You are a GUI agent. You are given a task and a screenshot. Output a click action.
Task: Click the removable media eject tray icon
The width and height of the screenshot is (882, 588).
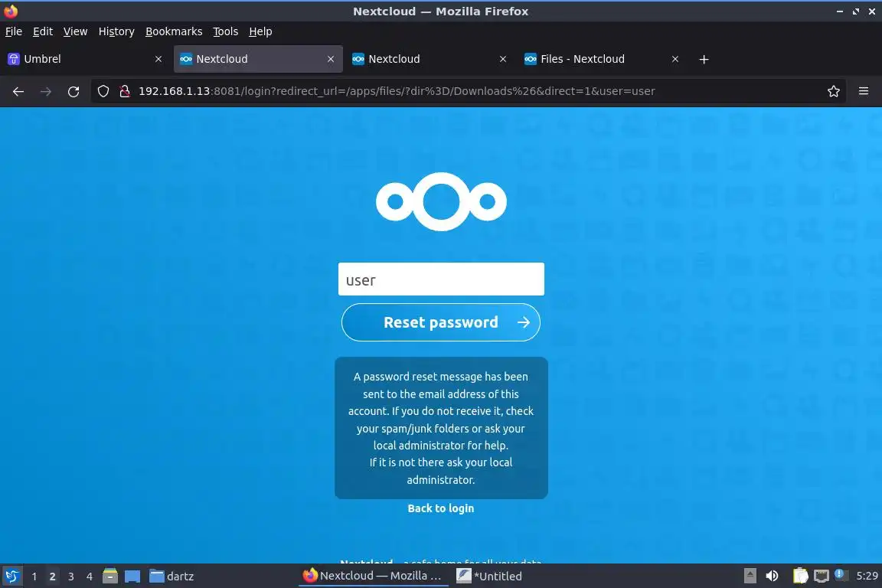pos(750,577)
